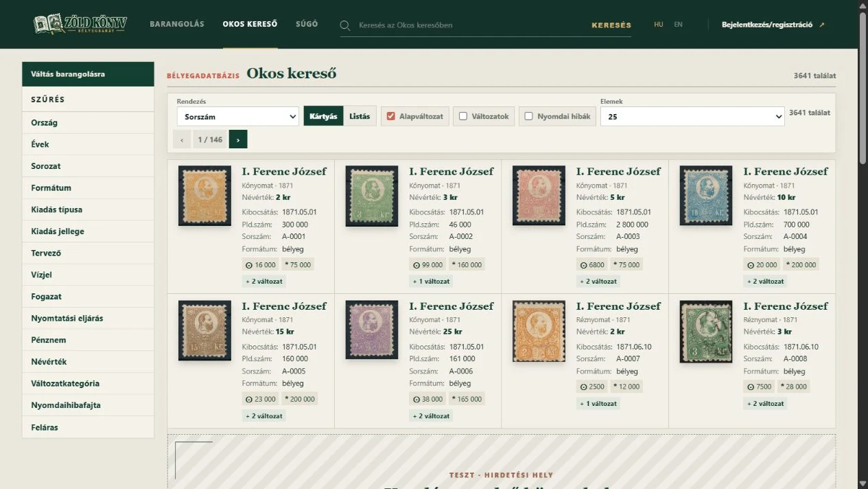Click the 16 000 used price tag

click(261, 264)
